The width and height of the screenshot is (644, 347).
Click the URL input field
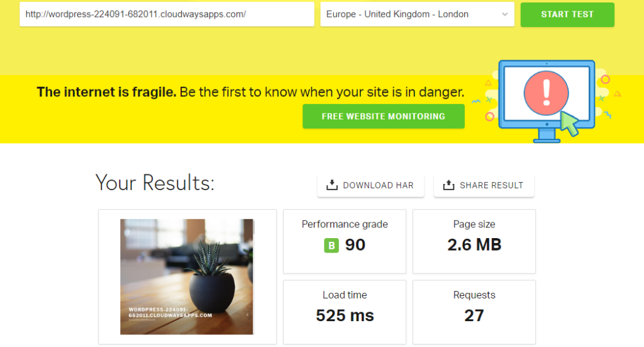tap(167, 14)
